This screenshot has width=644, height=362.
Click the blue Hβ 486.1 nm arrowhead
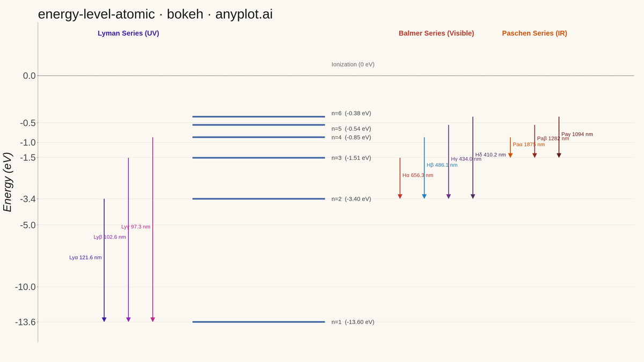pos(424,196)
